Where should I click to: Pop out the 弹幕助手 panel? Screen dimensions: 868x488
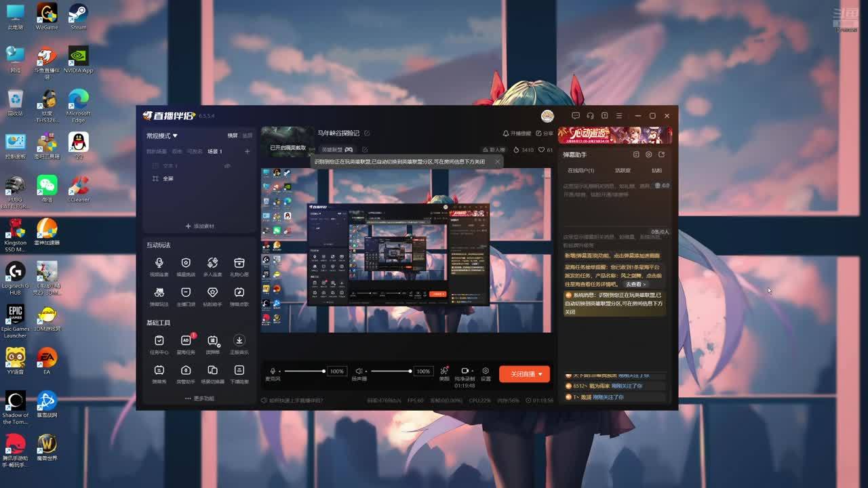(x=661, y=155)
